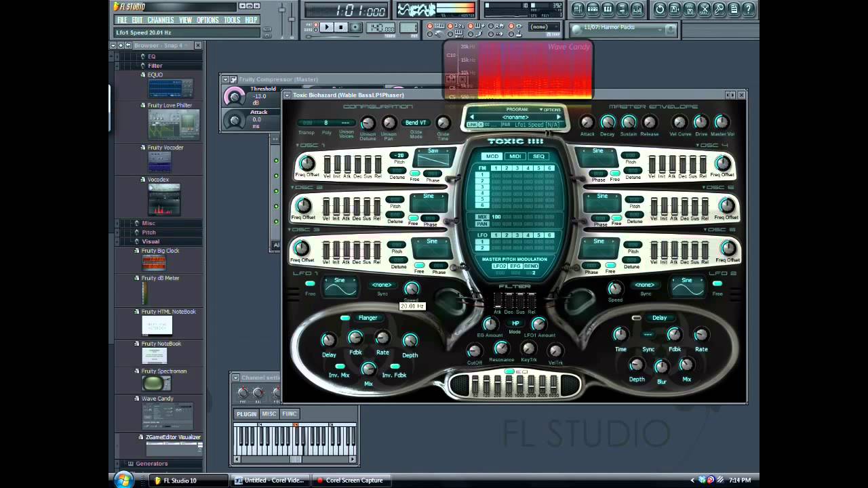Open the TOOLS menu

(232, 20)
